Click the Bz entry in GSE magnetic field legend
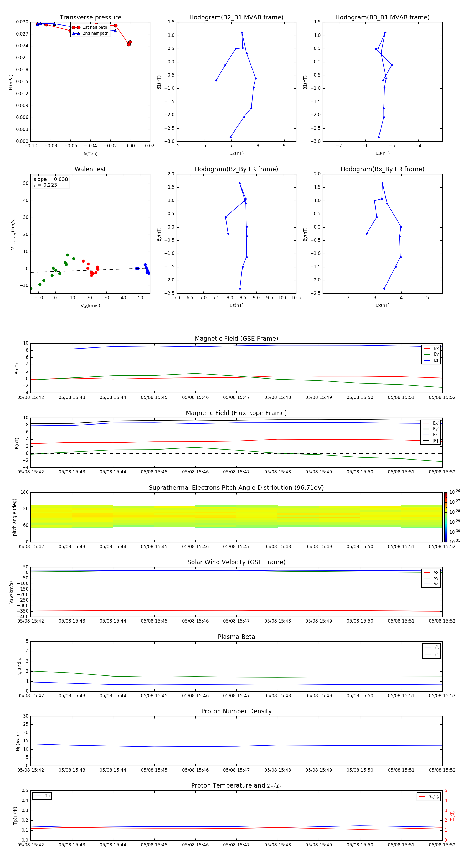473x868 pixels. tap(431, 360)
